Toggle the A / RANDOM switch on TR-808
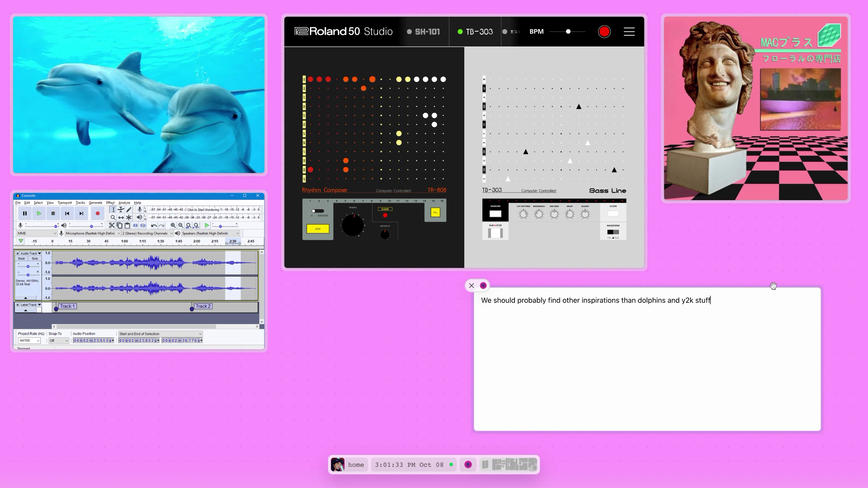 pyautogui.click(x=318, y=211)
